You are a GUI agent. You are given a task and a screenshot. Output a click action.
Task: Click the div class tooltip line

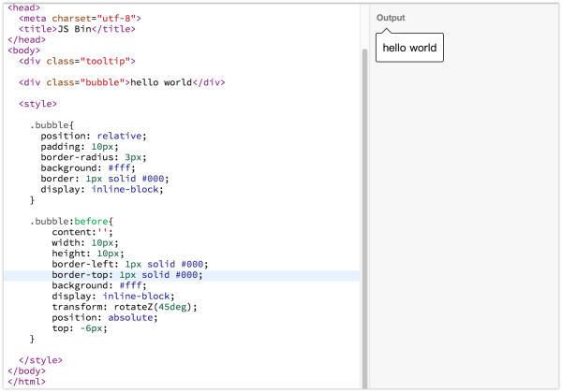click(x=77, y=61)
